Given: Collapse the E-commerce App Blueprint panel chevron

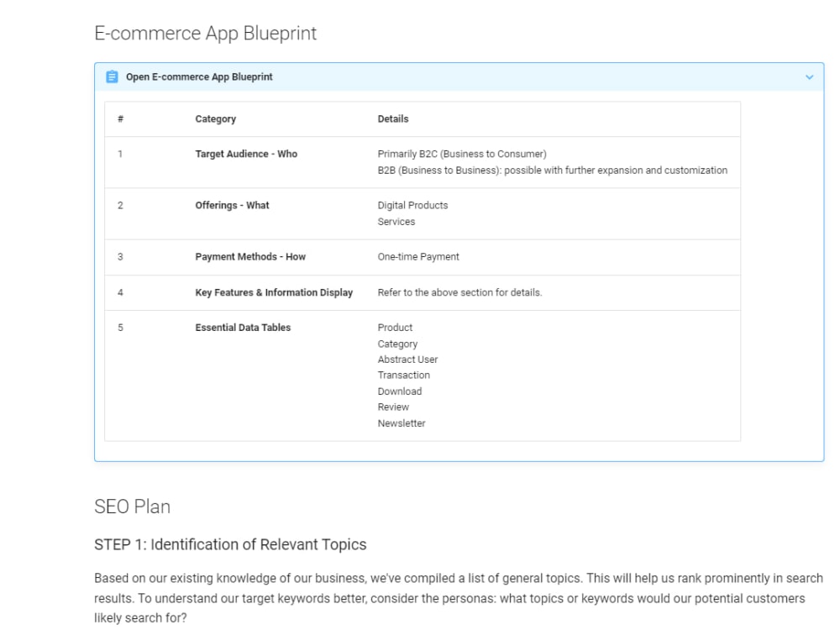Looking at the screenshot, I should [x=809, y=77].
